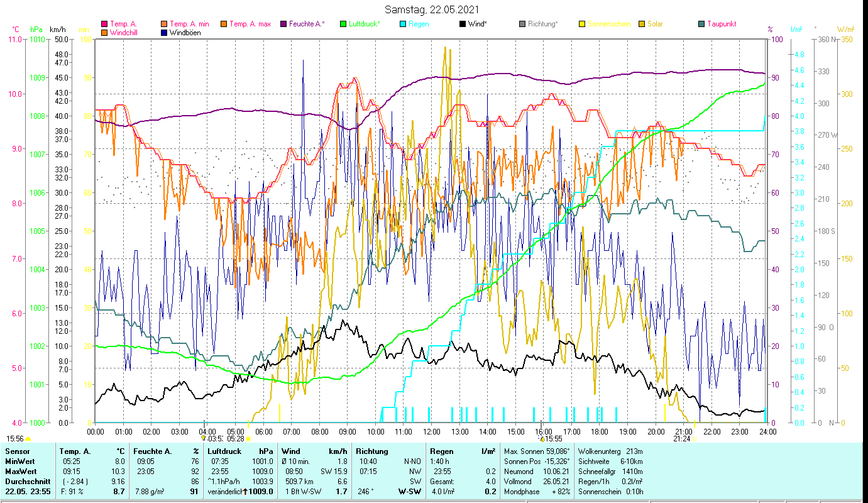Screen dimensions: 868x503
Task: Click the bold 'W-SW' current direction
Action: click(410, 492)
